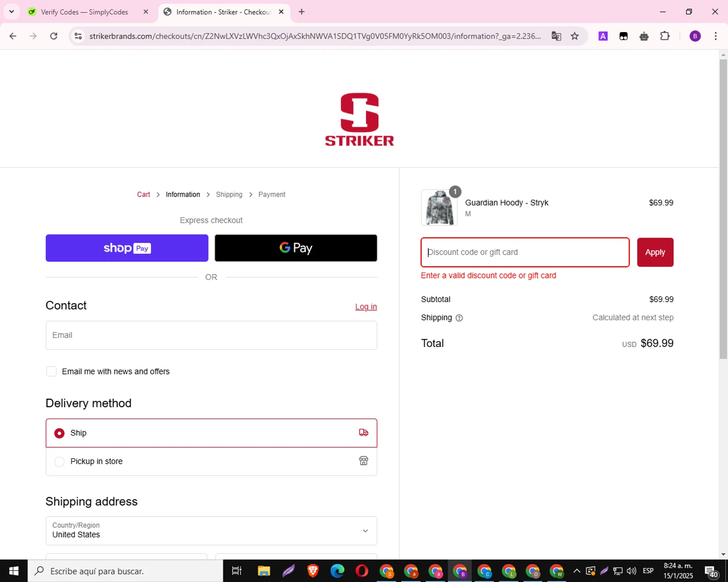
Task: Open the network icon in system tray
Action: click(618, 571)
